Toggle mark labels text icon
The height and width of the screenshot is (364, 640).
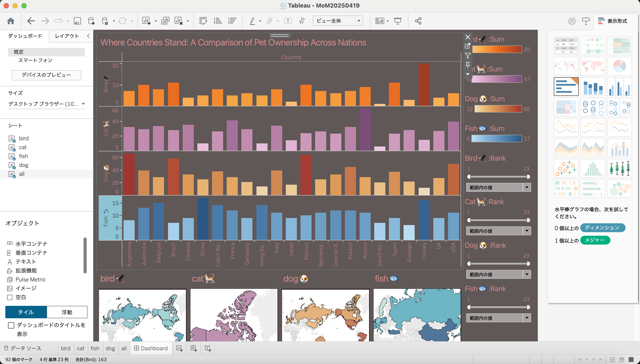(x=288, y=21)
